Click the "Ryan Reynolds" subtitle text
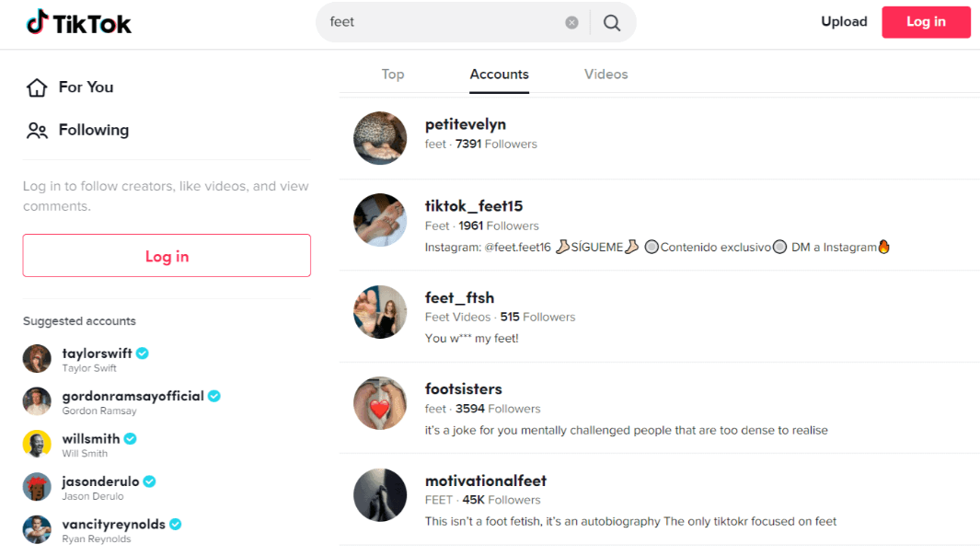The height and width of the screenshot is (556, 980). [x=97, y=539]
